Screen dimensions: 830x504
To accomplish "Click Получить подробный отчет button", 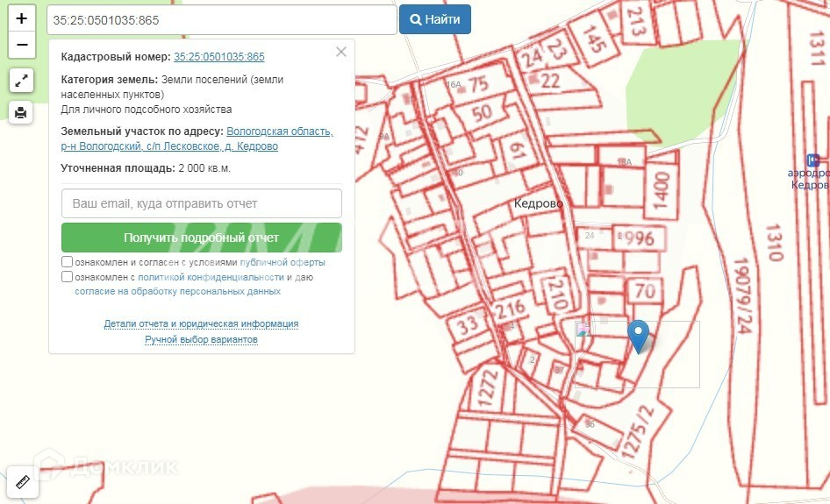I will [201, 238].
